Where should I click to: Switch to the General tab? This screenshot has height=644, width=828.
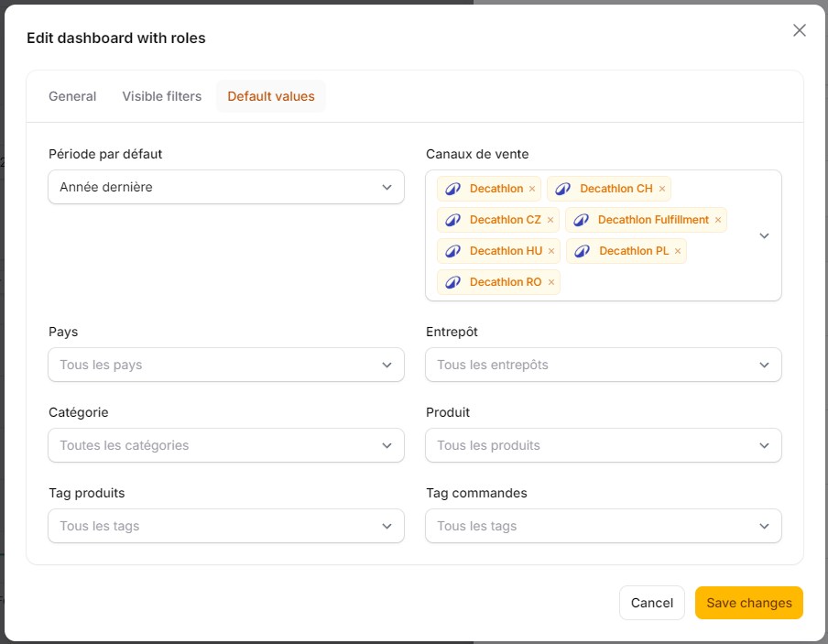pyautogui.click(x=72, y=95)
